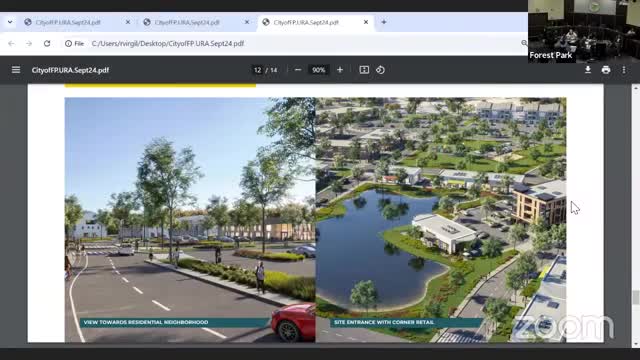The width and height of the screenshot is (640, 360).
Task: Zoom in the PDF
Action: (340, 70)
